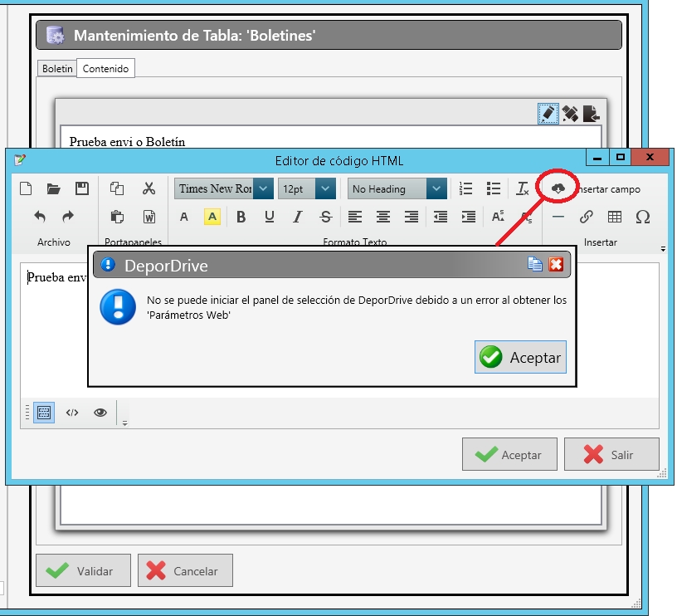The image size is (677, 616).
Task: Change the font color
Action: tap(184, 217)
